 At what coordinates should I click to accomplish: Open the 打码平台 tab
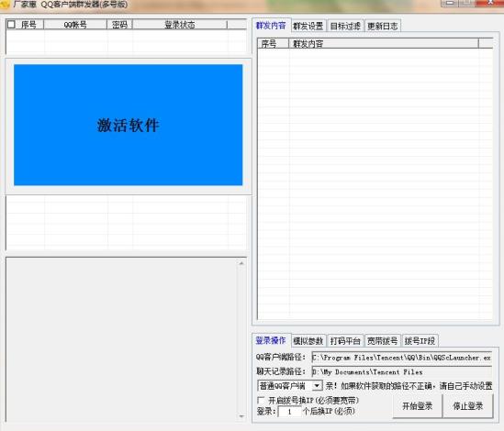(345, 341)
